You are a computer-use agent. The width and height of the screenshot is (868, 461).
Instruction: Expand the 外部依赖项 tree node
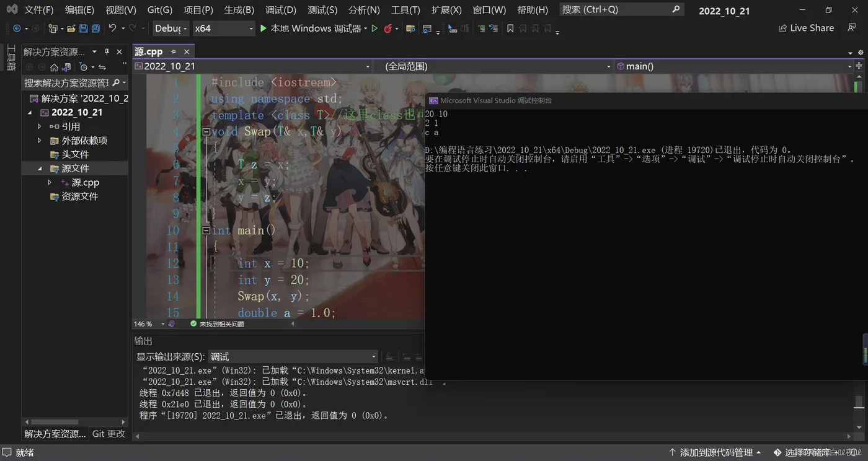(40, 141)
